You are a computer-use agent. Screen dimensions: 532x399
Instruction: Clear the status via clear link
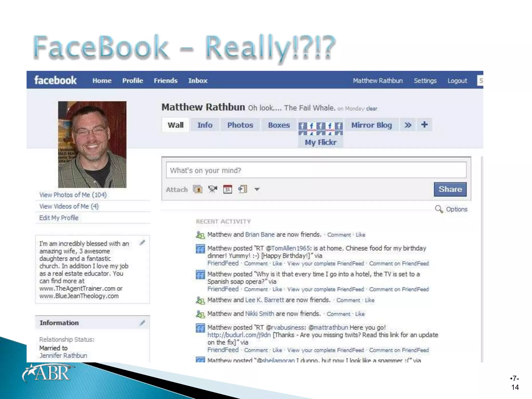[x=372, y=109]
